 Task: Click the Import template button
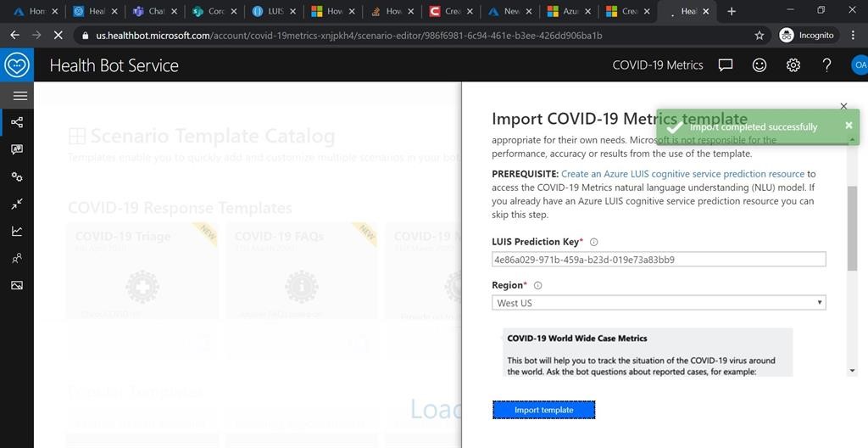pyautogui.click(x=543, y=410)
